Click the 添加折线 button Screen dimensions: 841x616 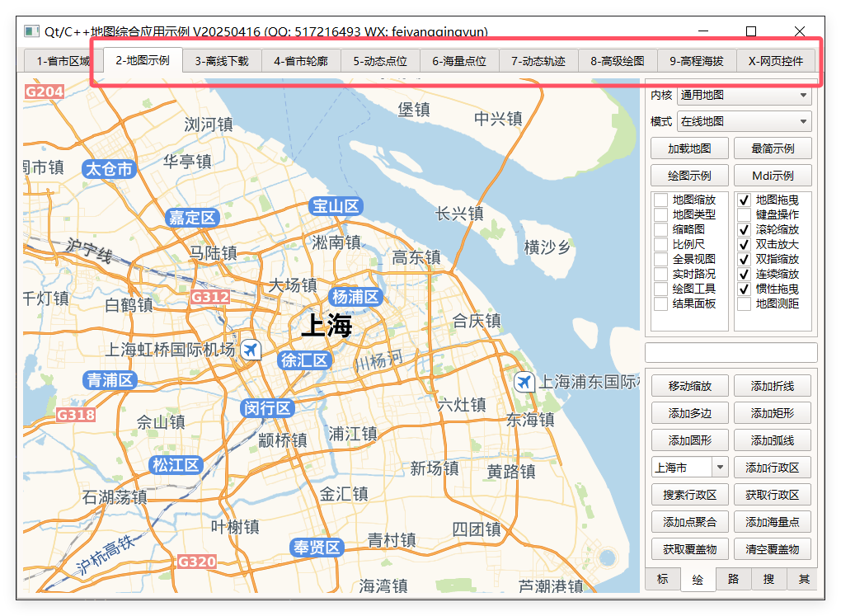tap(773, 386)
